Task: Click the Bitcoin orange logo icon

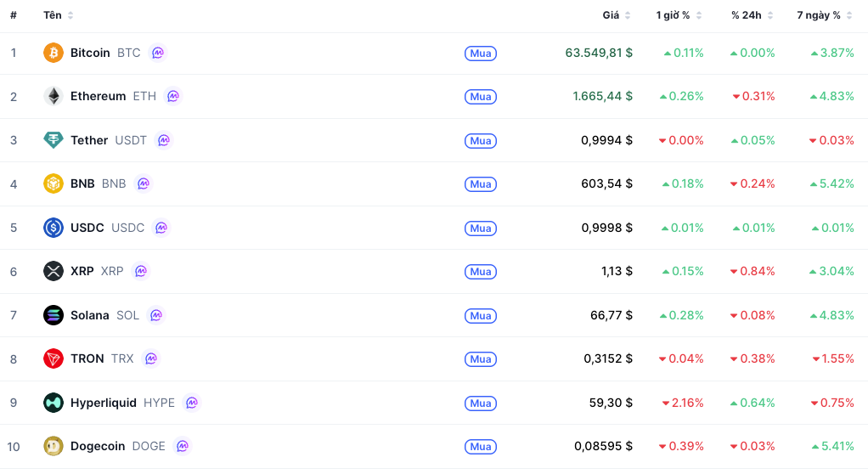Action: click(54, 53)
